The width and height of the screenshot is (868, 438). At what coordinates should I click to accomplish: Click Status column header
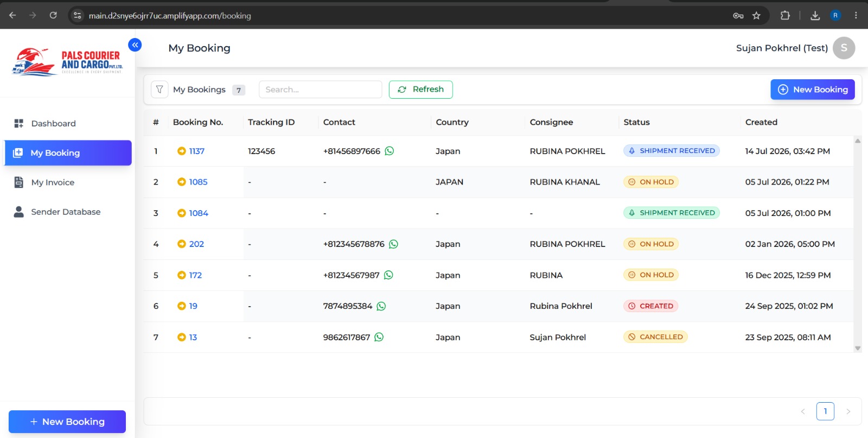coord(636,122)
